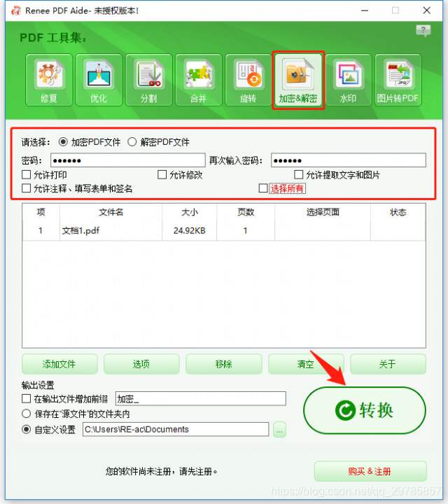
Task: Click the 页数 column header
Action: pyautogui.click(x=246, y=212)
